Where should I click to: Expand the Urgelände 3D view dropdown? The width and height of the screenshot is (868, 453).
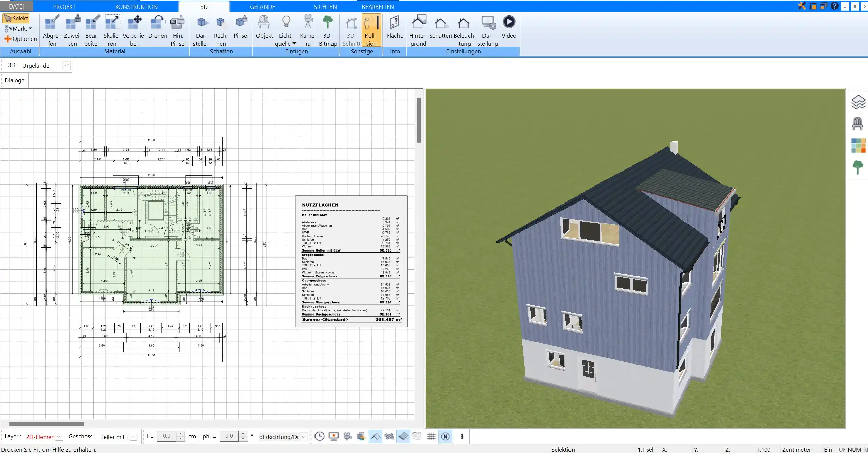pyautogui.click(x=67, y=65)
